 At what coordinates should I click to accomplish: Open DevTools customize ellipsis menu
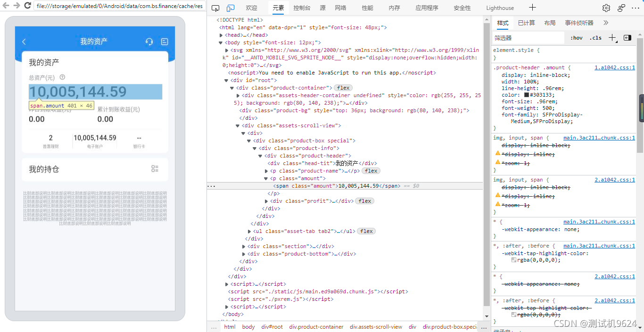(x=635, y=8)
